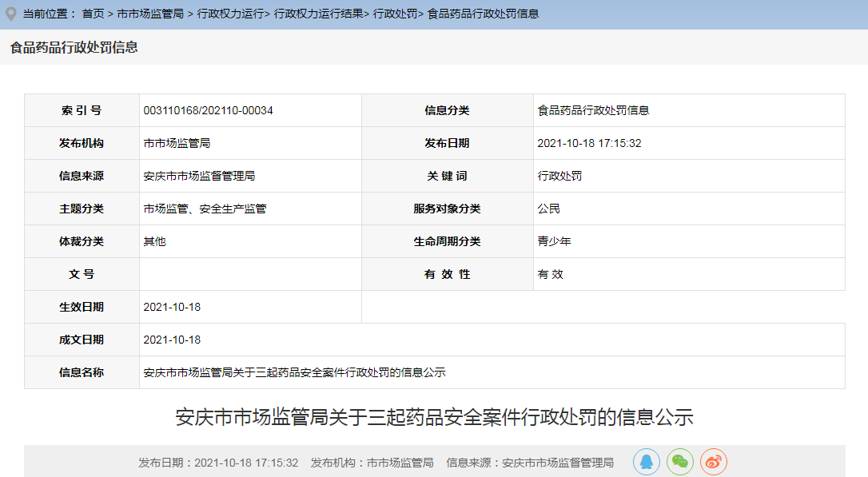Click the 文号 label cell
The image size is (868, 477).
pos(82,274)
